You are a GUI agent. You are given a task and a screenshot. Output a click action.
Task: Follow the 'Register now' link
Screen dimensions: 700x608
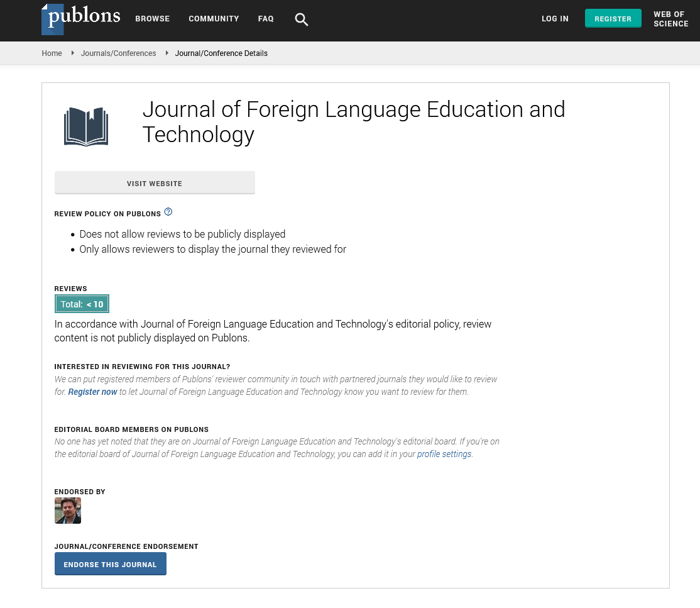pyautogui.click(x=92, y=392)
